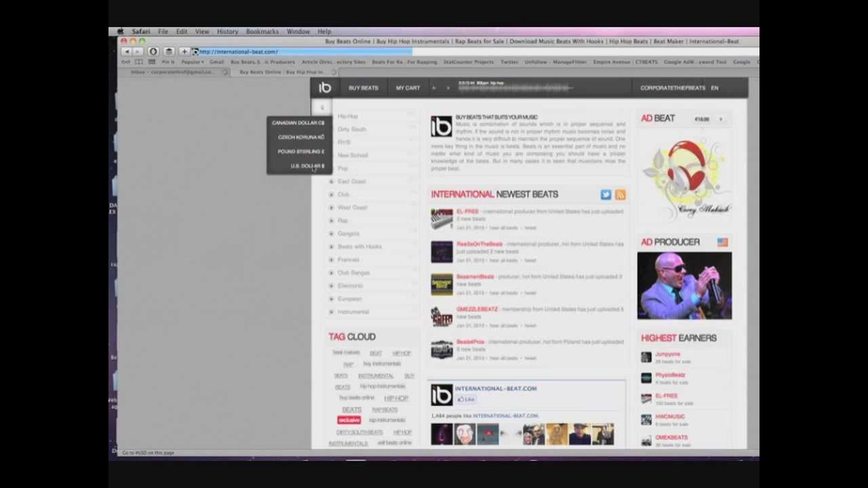
Task: Open the View menu
Action: [202, 31]
